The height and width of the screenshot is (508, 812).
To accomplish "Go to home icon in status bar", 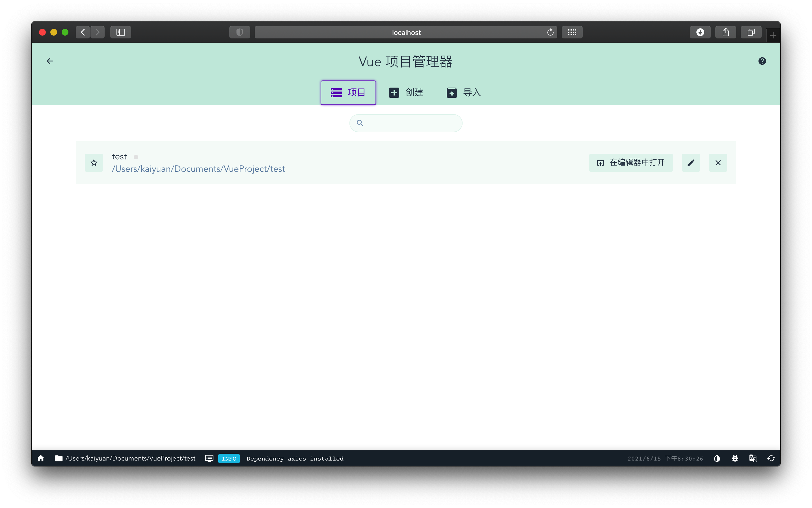I will 41,458.
